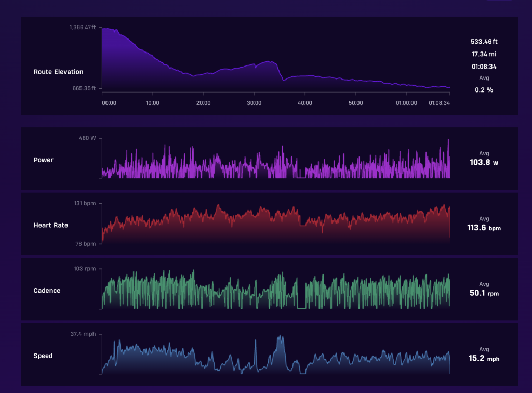Click the Power row label

point(44,160)
